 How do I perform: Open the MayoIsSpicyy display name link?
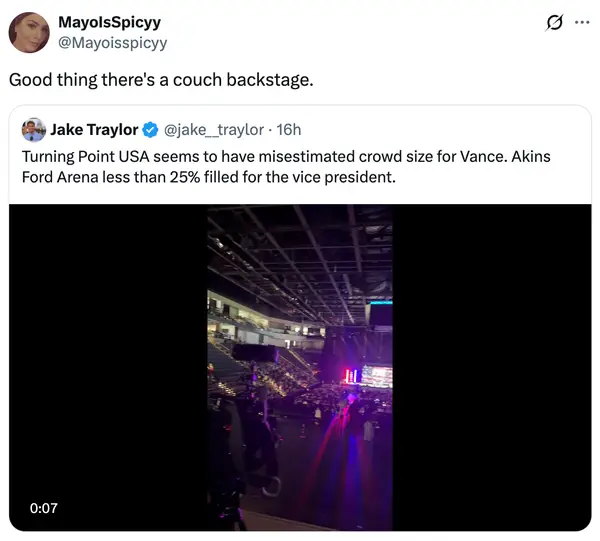(110, 23)
